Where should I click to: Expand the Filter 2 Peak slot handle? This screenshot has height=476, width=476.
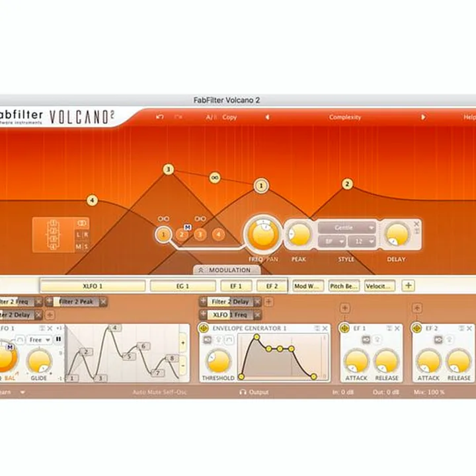click(49, 301)
